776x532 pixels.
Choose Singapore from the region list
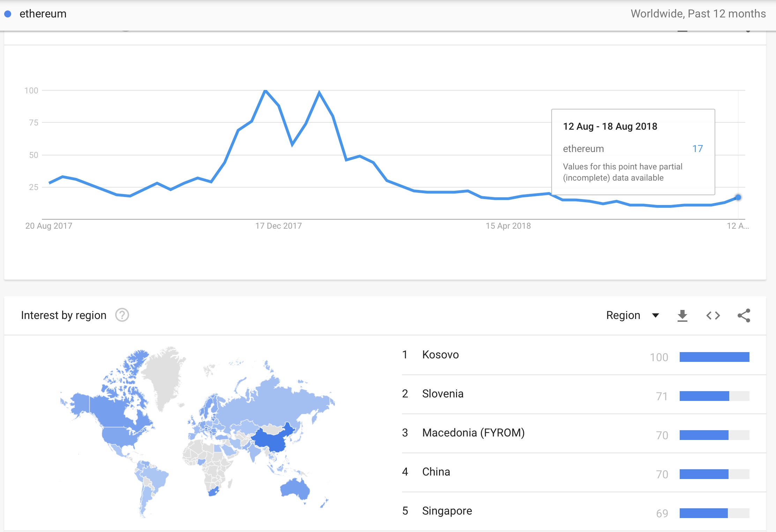click(447, 511)
